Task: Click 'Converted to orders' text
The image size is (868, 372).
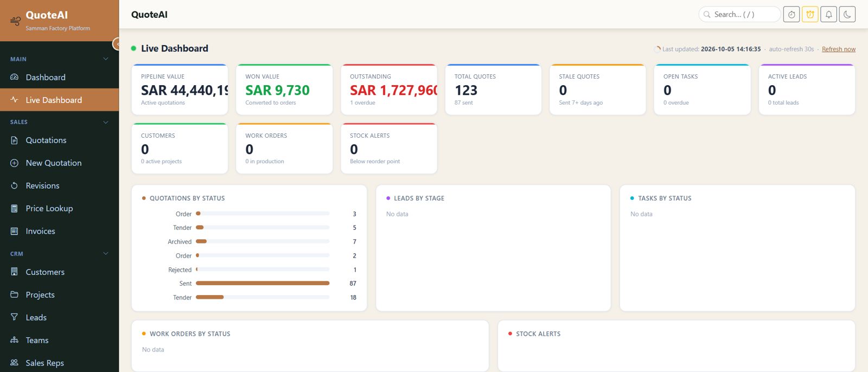Action: click(x=271, y=102)
